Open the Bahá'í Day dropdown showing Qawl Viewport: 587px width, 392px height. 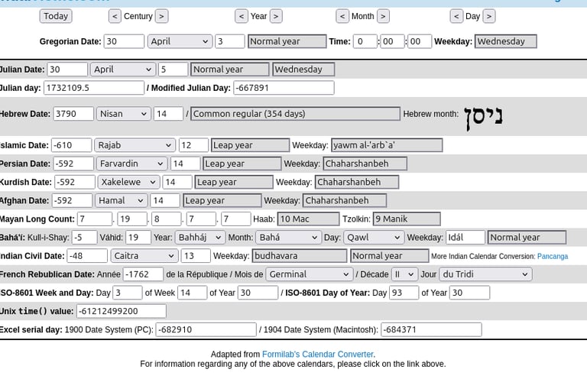point(374,238)
